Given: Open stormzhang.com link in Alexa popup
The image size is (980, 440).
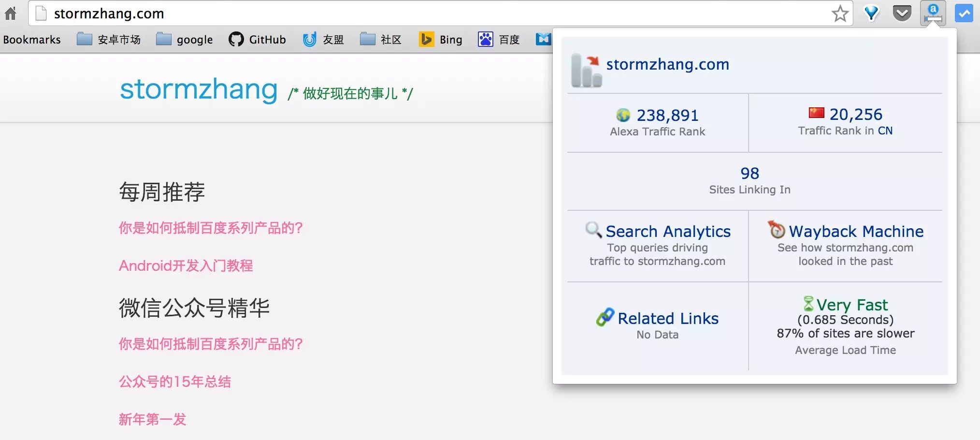Looking at the screenshot, I should point(668,64).
